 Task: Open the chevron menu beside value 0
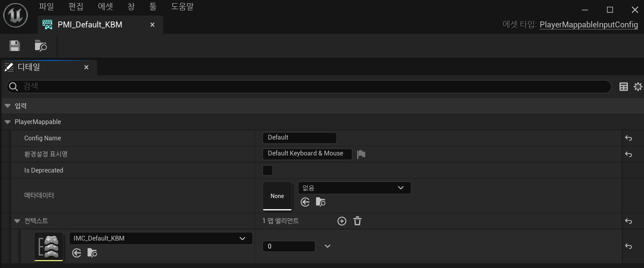[x=328, y=246]
